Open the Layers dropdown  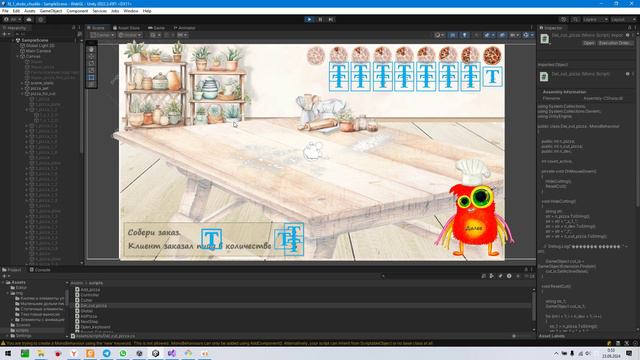click(x=595, y=19)
